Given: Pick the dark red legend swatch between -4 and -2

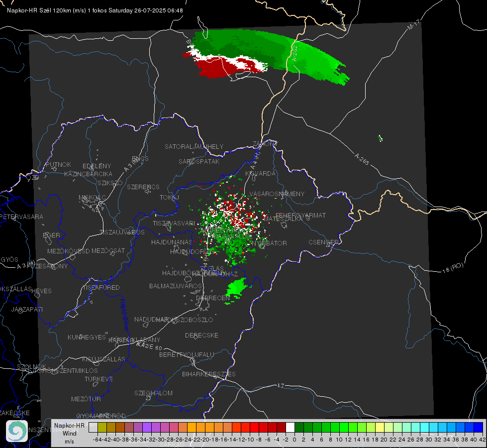Looking at the screenshot, I should [x=281, y=427].
